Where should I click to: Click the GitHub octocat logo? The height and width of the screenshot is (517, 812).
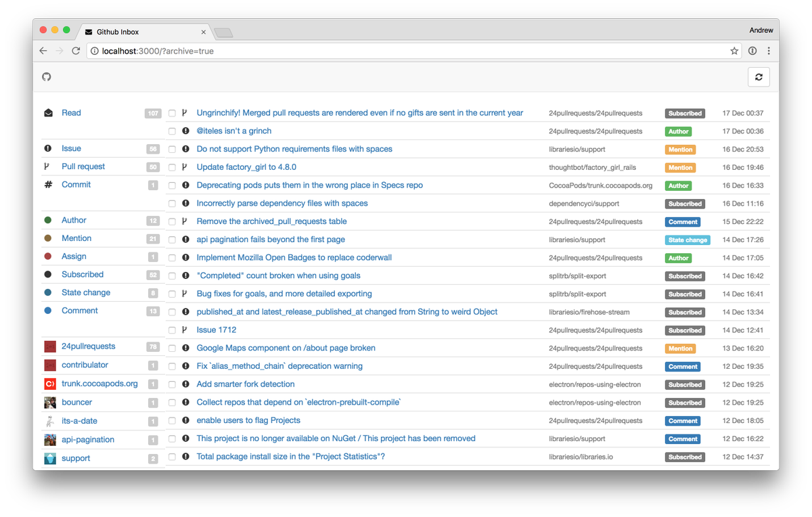tap(47, 77)
